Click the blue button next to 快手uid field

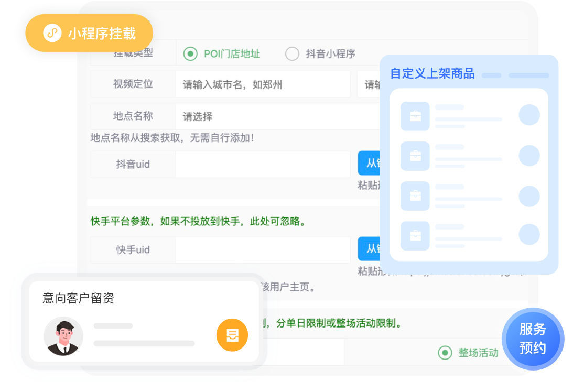(369, 249)
